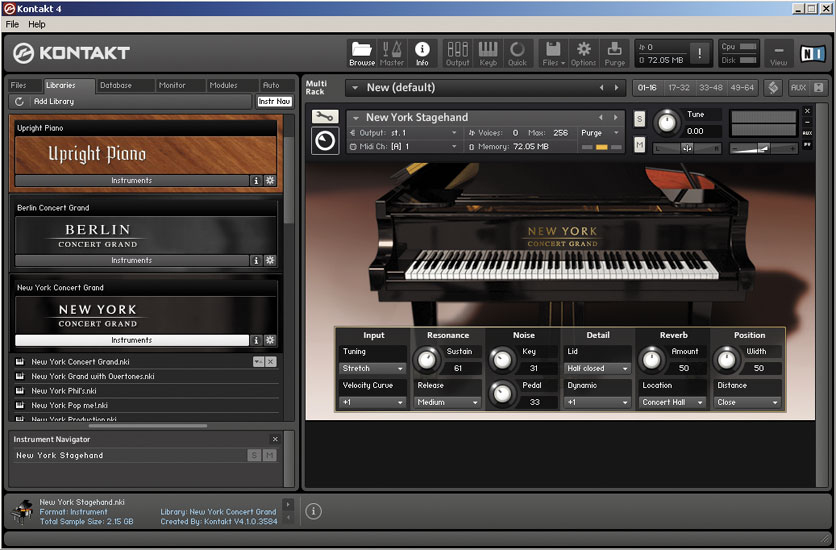Click the Kontakt logo in the header
The image size is (836, 550).
point(71,53)
